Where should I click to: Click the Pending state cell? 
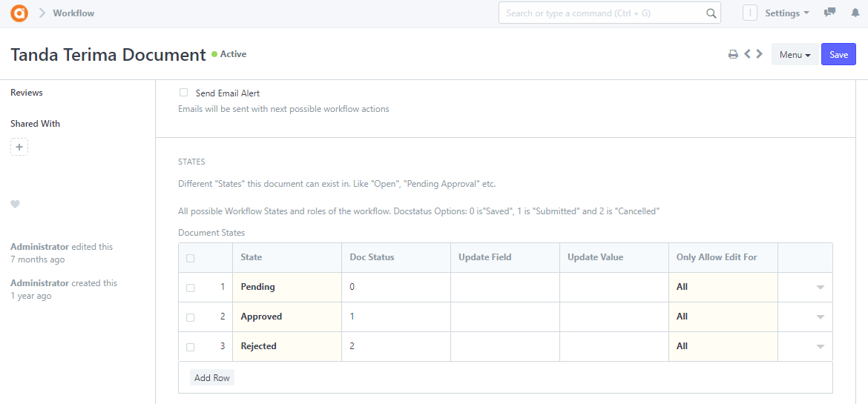[x=287, y=287]
